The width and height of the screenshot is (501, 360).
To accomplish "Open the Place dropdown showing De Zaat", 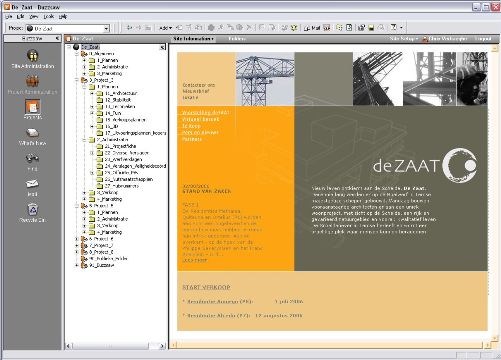I will pos(68,28).
